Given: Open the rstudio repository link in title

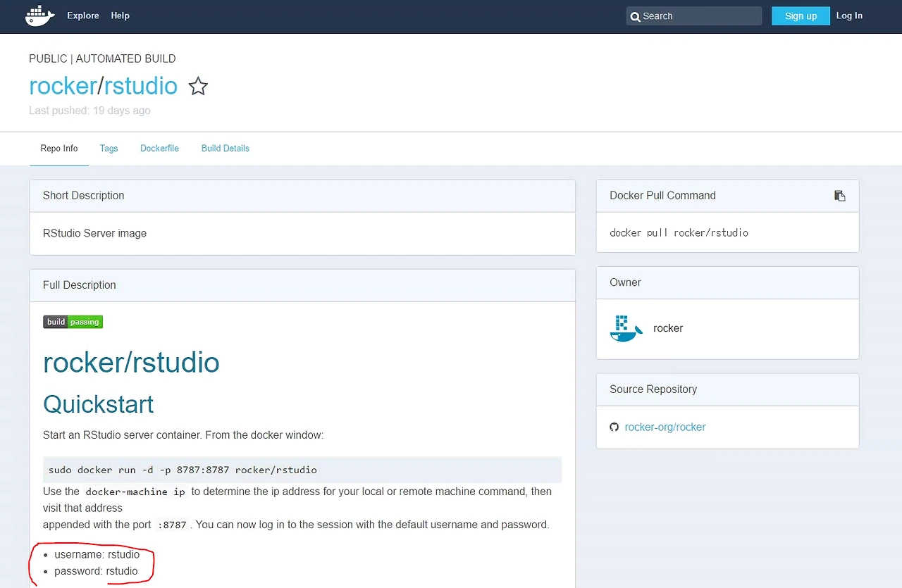Looking at the screenshot, I should [141, 86].
